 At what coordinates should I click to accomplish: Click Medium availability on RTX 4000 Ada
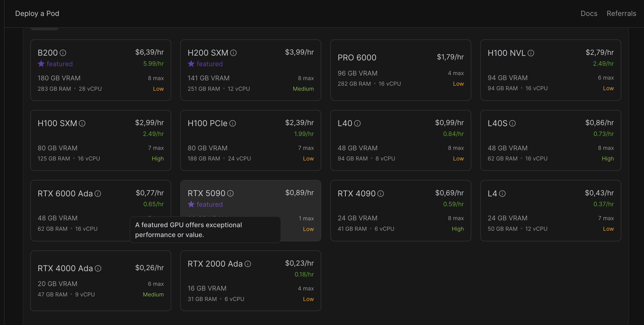point(153,295)
